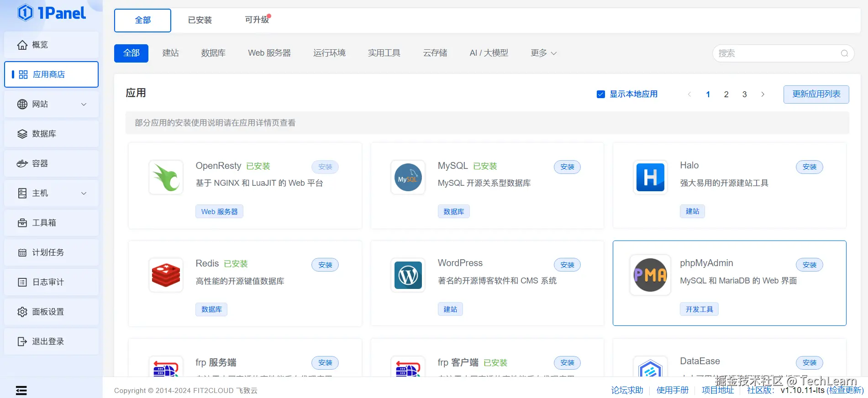Filter apps by 实用工具 category

click(384, 53)
